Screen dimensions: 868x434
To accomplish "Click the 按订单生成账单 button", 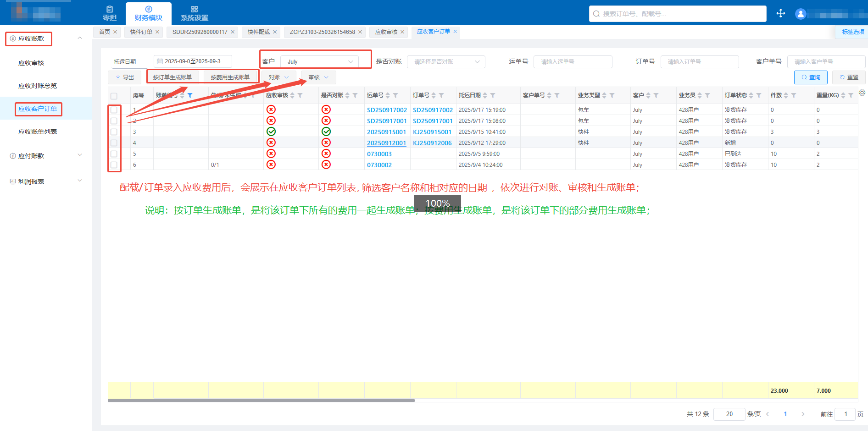I will [x=172, y=77].
